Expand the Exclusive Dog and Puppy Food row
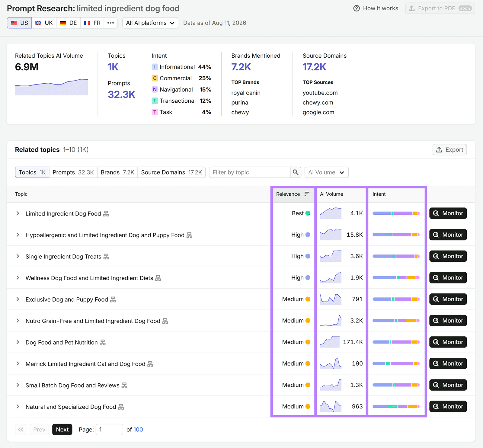483x448 pixels. click(x=18, y=299)
